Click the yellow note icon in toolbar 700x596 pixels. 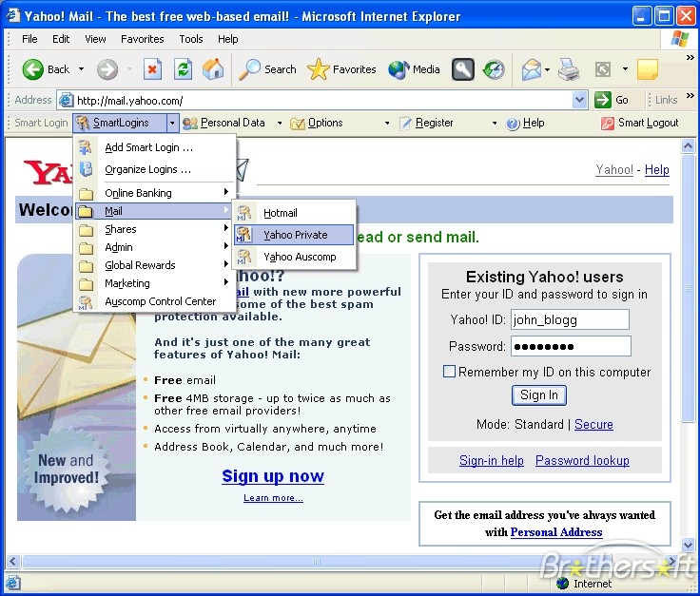coord(648,69)
